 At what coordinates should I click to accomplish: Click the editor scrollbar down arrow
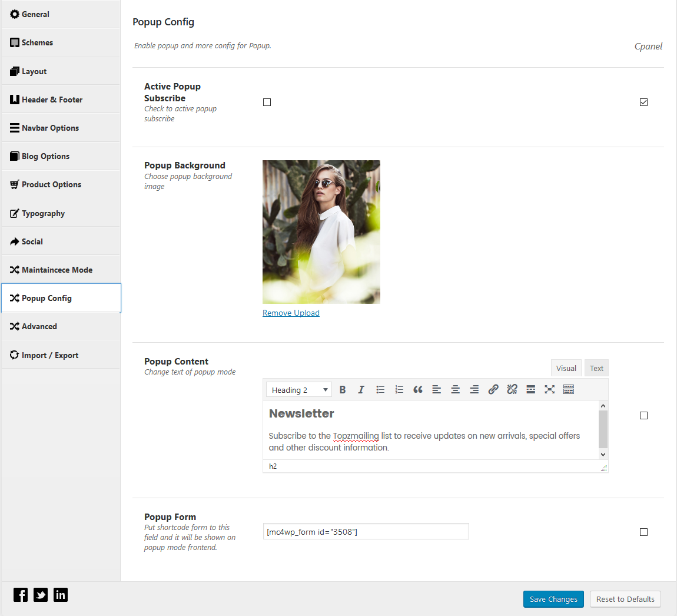pyautogui.click(x=603, y=455)
